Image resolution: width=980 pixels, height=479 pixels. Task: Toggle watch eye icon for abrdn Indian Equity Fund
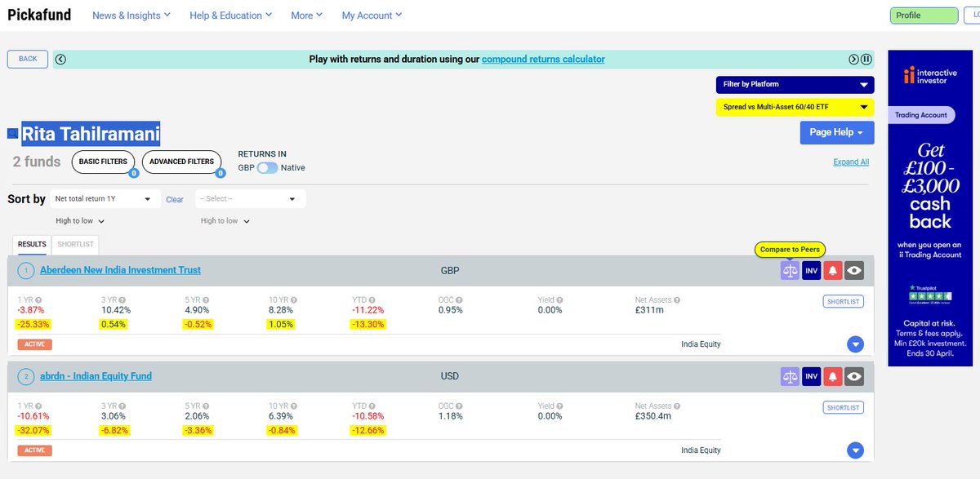click(x=854, y=376)
